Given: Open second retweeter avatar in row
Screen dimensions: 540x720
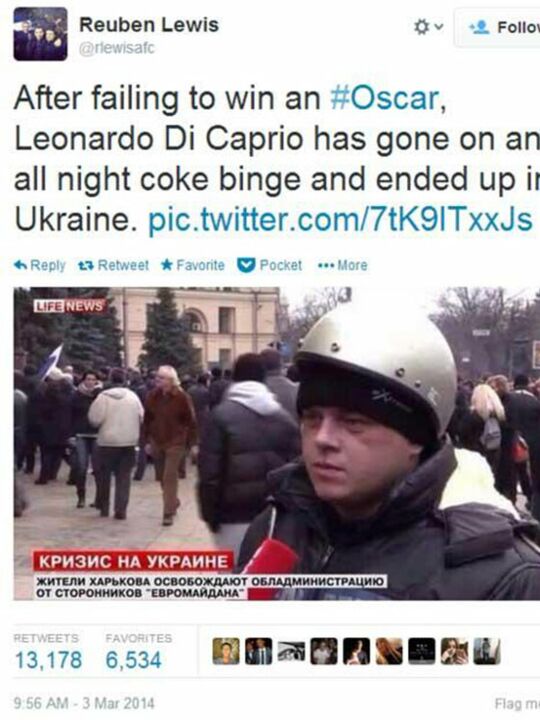Looking at the screenshot, I should [x=259, y=651].
